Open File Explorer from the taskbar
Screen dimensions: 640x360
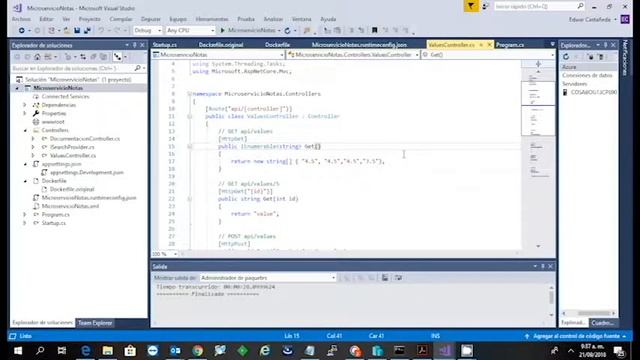coord(108,351)
